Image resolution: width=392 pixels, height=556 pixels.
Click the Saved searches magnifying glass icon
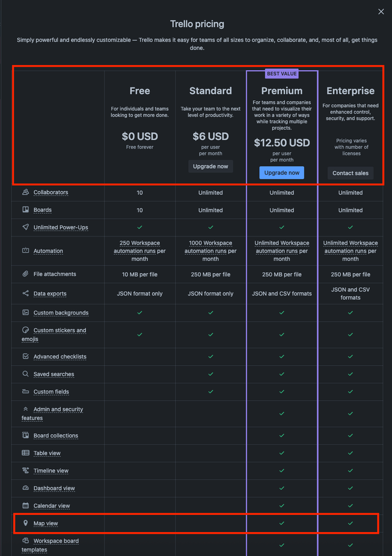[24, 374]
